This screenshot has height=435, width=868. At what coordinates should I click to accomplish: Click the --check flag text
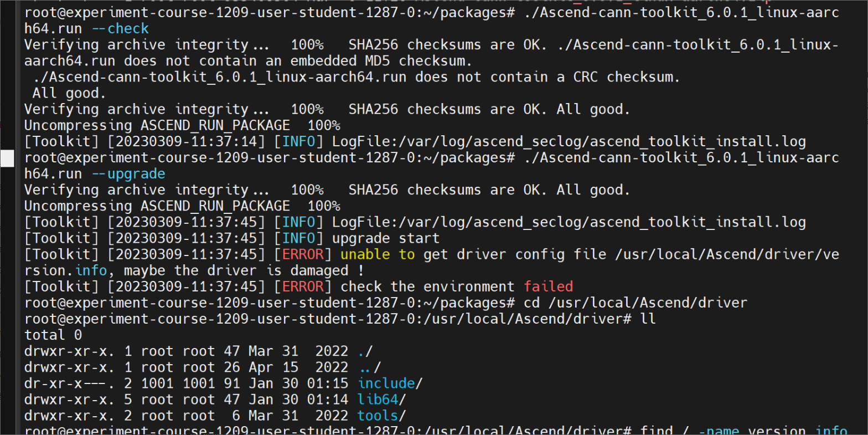point(120,29)
